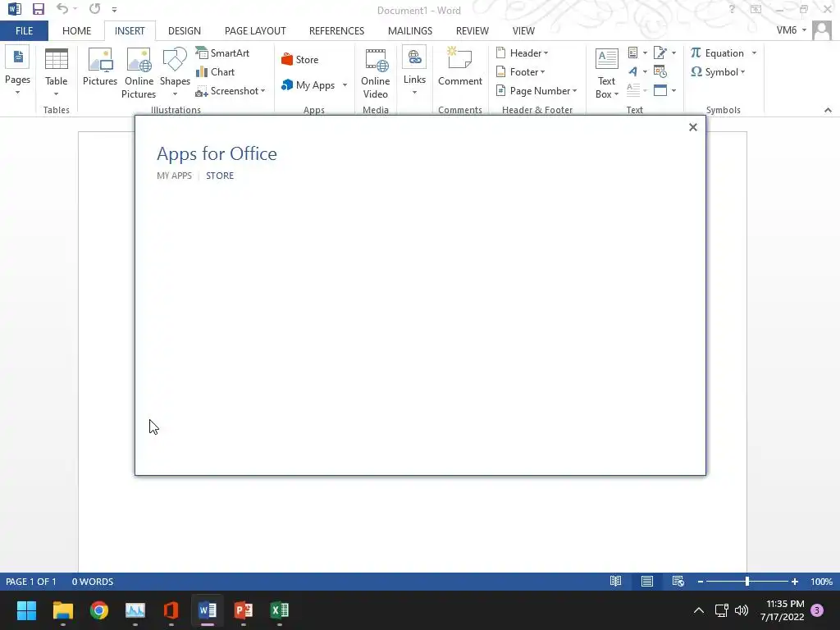The image size is (840, 630).
Task: Open Online Pictures search
Action: click(139, 72)
